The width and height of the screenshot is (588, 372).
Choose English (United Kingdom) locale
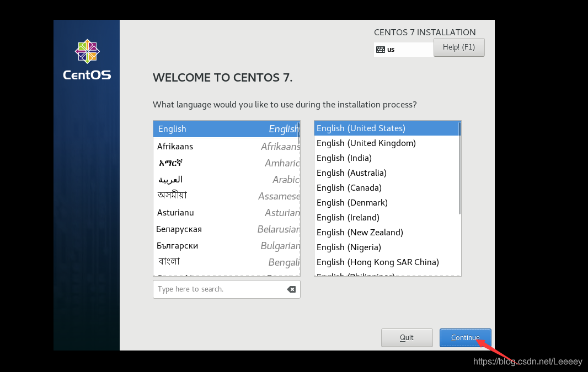pyautogui.click(x=386, y=143)
